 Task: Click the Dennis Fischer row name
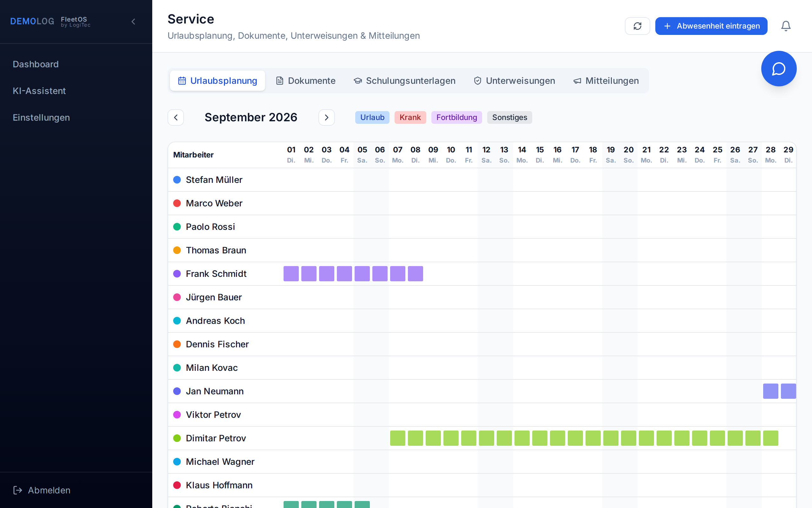217,344
